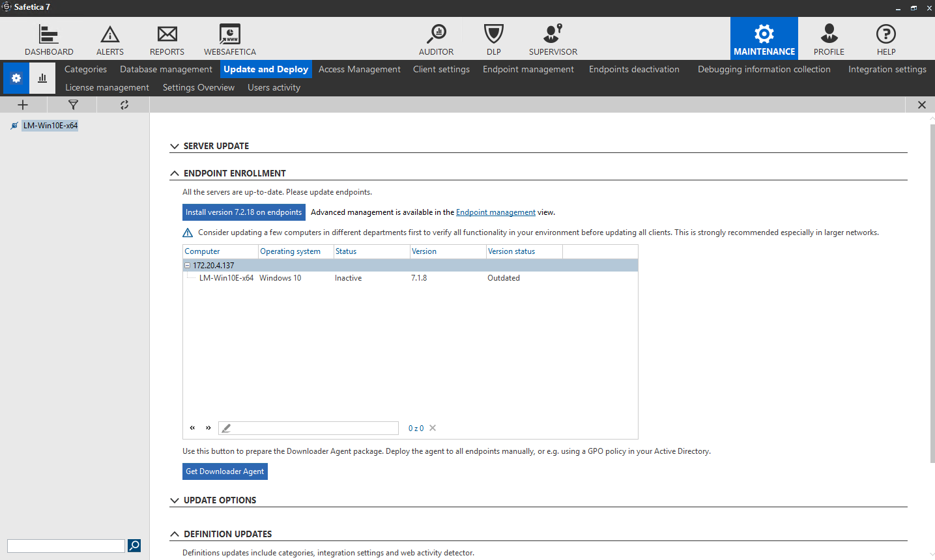Open the Dashboard module
The height and width of the screenshot is (560, 935).
pyautogui.click(x=49, y=39)
